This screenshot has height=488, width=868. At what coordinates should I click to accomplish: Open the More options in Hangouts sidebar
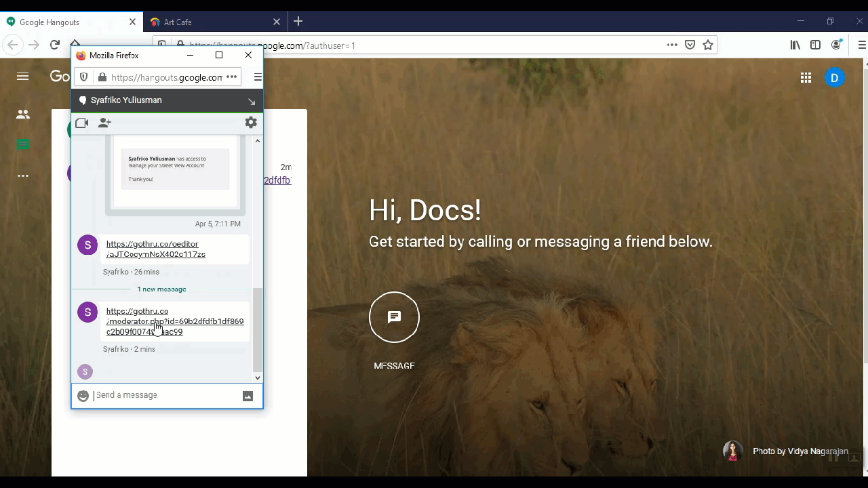point(23,176)
